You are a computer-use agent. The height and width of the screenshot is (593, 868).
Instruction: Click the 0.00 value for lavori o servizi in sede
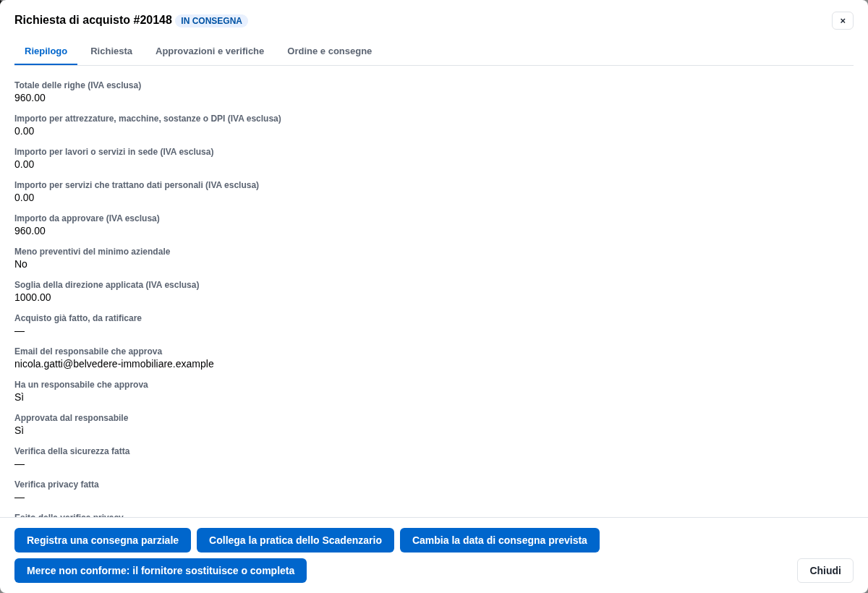point(24,164)
